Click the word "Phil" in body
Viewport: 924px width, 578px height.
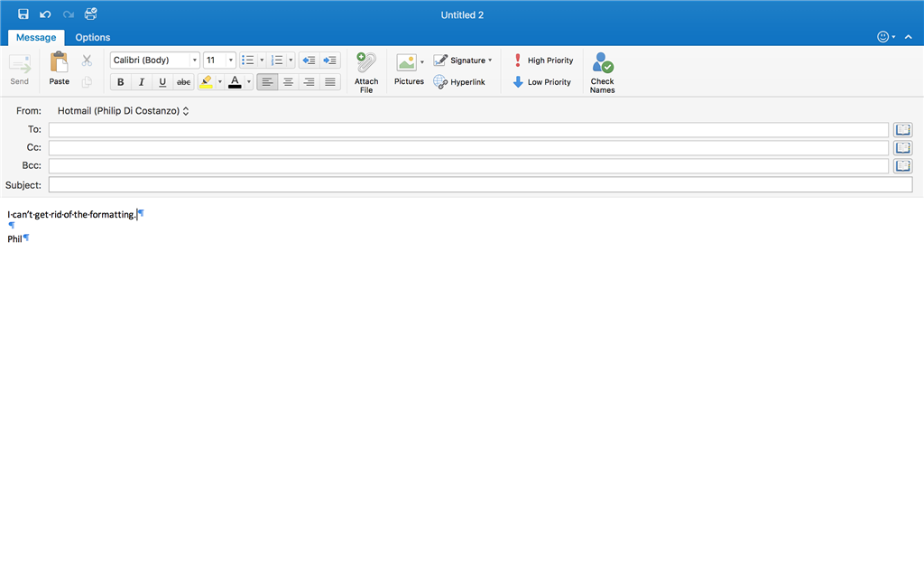click(x=14, y=238)
